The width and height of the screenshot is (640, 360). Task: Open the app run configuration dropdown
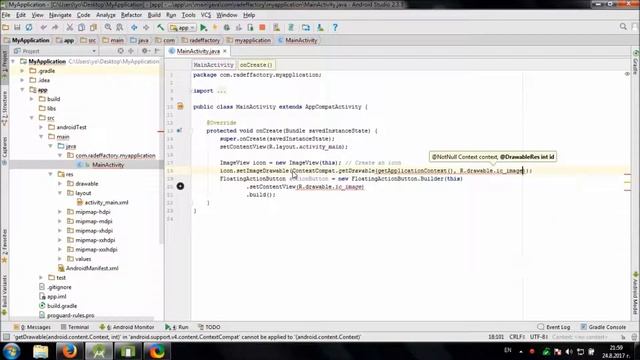click(x=182, y=28)
